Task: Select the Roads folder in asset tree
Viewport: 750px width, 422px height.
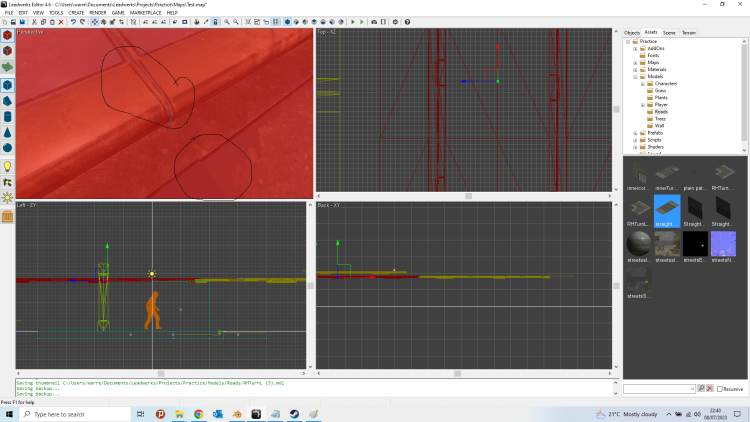Action: click(661, 111)
